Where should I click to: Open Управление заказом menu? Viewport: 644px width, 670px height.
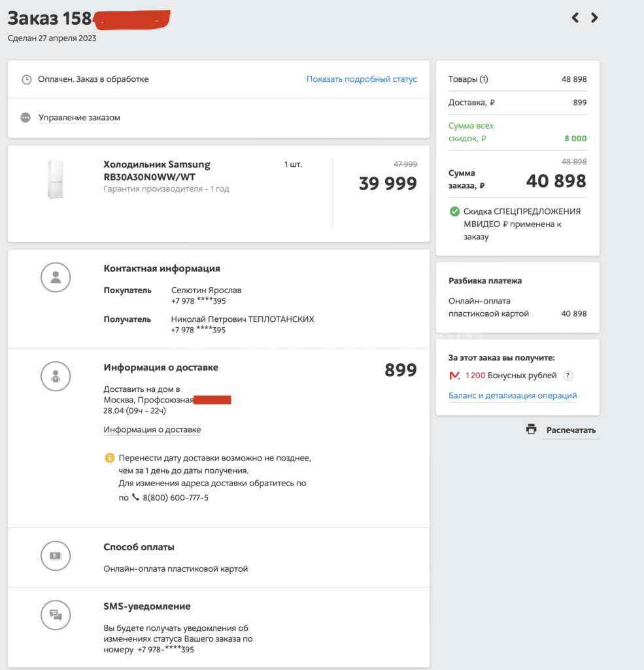[x=79, y=118]
